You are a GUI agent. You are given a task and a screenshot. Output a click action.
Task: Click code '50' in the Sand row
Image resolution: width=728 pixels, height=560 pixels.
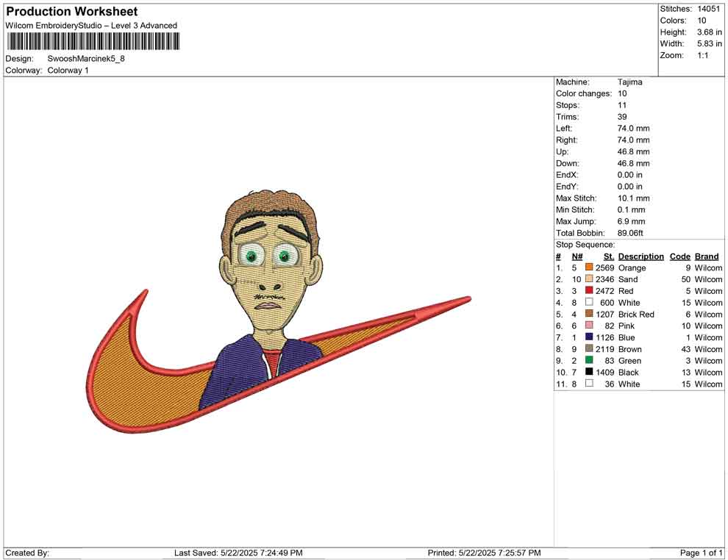coord(686,279)
